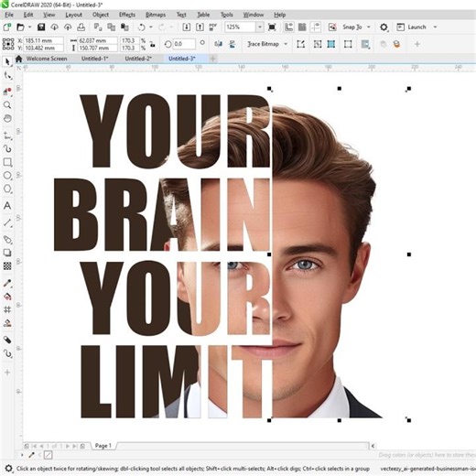The width and height of the screenshot is (476, 476).
Task: Click the Page 1 tab
Action: click(103, 446)
